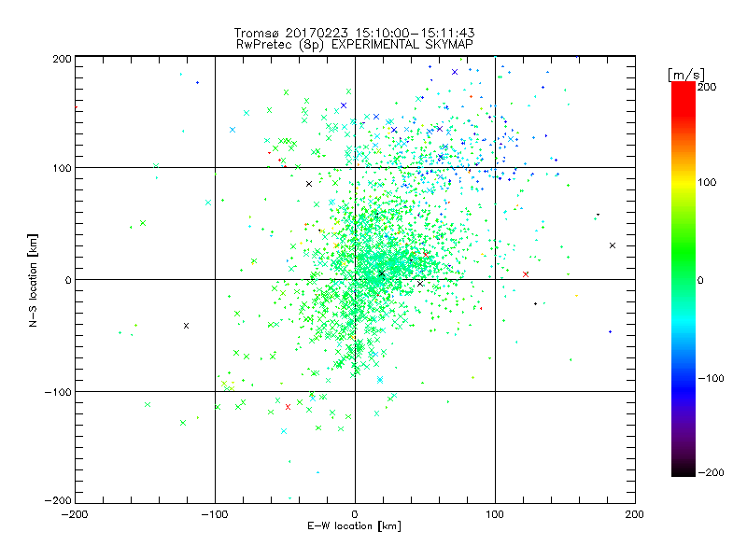
Task: Click the y-axis tick label '200'
Action: pos(62,59)
